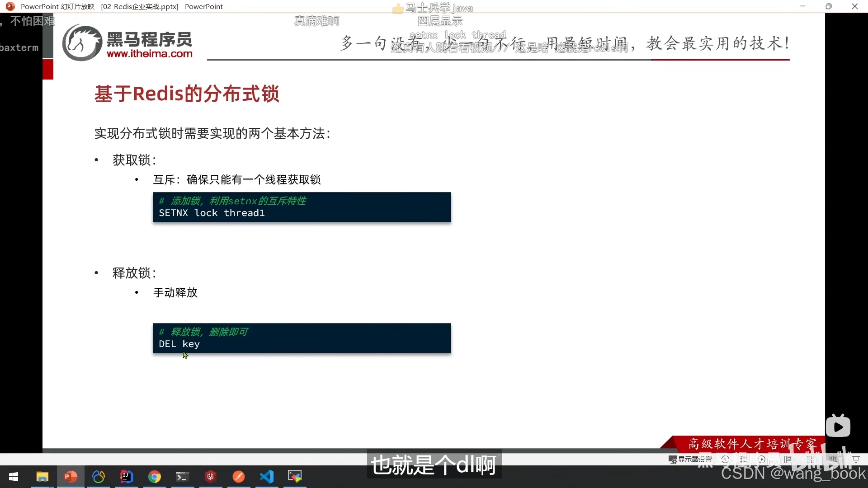868x488 pixels.
Task: Click the PowerPoint icon on the taskbar
Action: [x=71, y=477]
